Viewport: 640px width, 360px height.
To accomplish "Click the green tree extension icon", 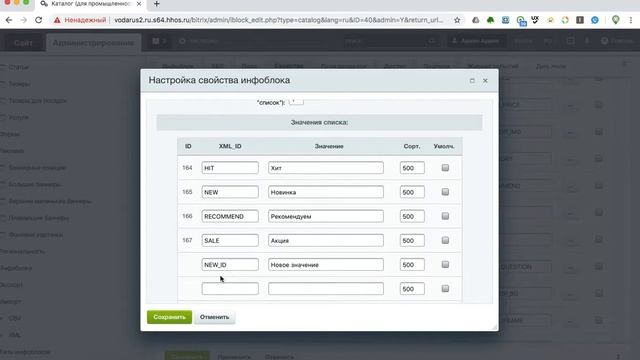I will [491, 20].
